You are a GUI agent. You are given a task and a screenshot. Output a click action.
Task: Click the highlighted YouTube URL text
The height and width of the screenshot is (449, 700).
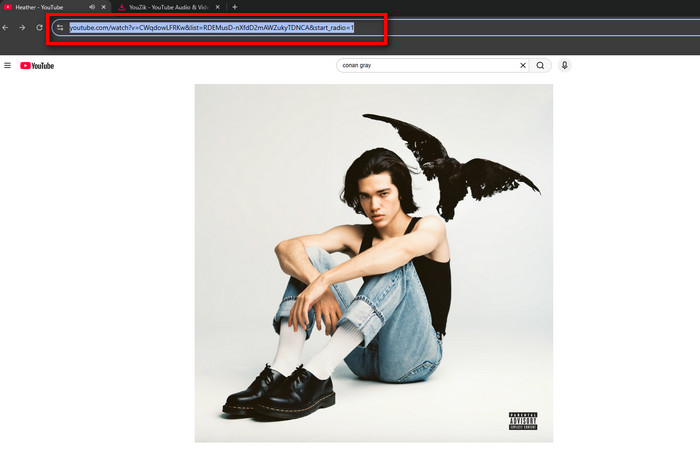[210, 27]
